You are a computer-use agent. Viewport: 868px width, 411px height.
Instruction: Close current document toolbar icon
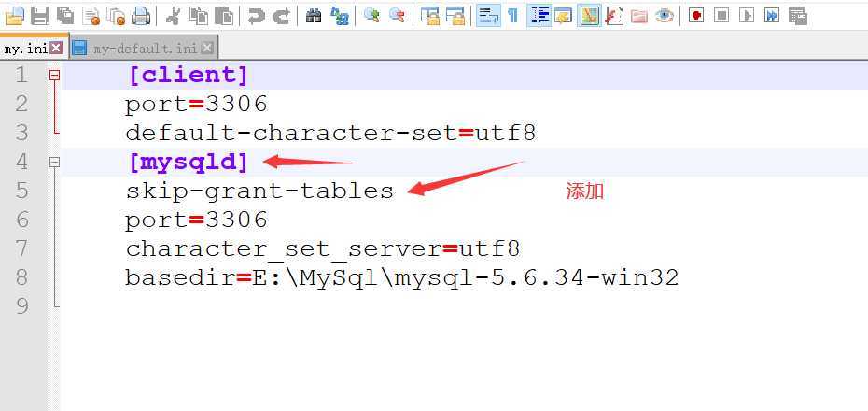click(91, 16)
